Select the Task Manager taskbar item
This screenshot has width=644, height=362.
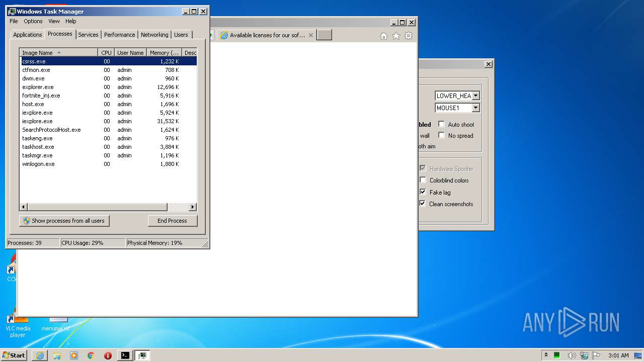point(142,355)
